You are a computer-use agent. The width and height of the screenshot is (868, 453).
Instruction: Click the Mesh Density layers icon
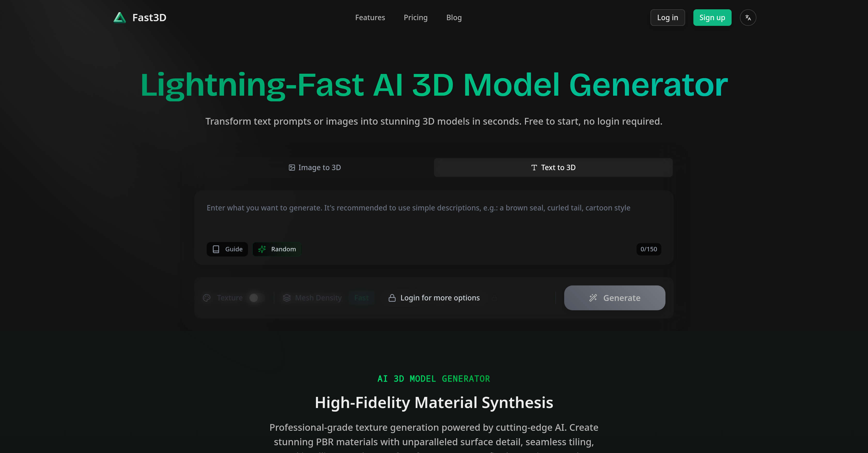tap(287, 298)
